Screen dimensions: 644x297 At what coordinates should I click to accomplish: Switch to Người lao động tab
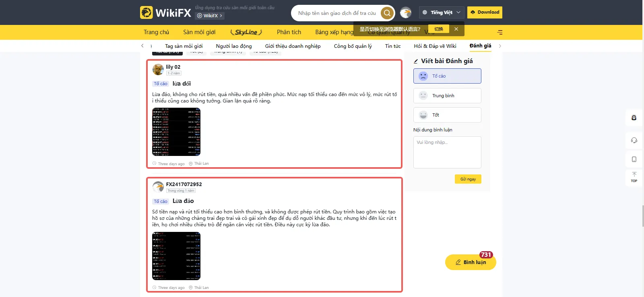pos(234,46)
